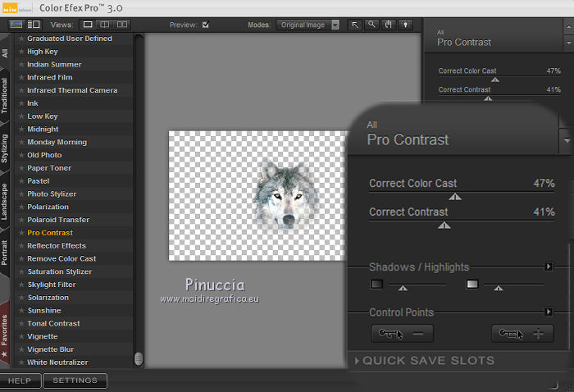Image resolution: width=574 pixels, height=392 pixels.
Task: Adjust the small Correct Color Cast slider
Action: (x=495, y=80)
